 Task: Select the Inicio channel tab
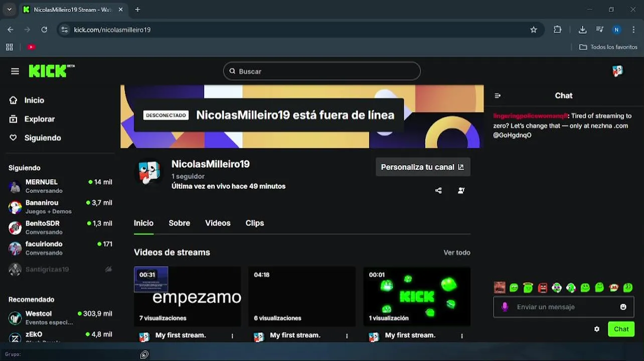pos(143,223)
